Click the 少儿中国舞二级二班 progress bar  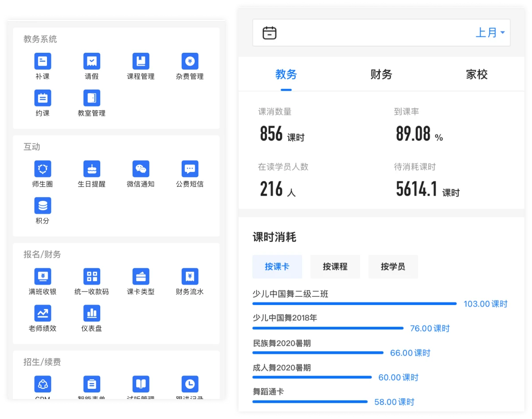pyautogui.click(x=354, y=304)
